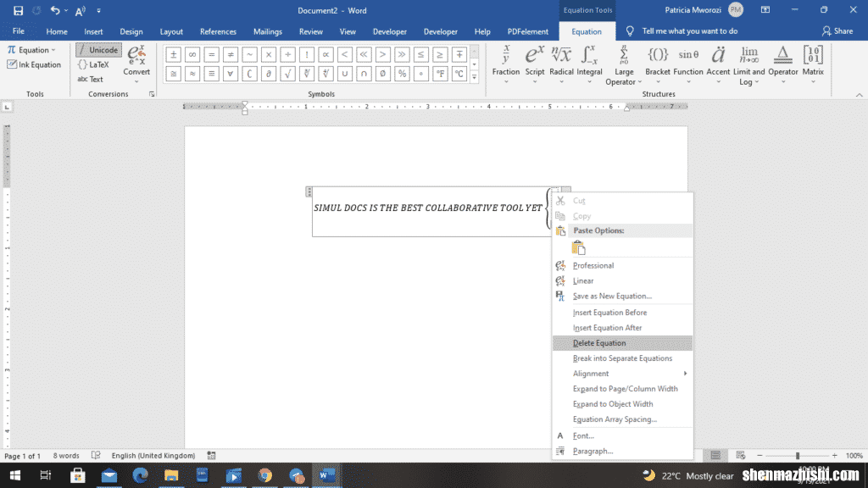868x488 pixels.
Task: Insert the not-equal symbol
Action: (231, 54)
